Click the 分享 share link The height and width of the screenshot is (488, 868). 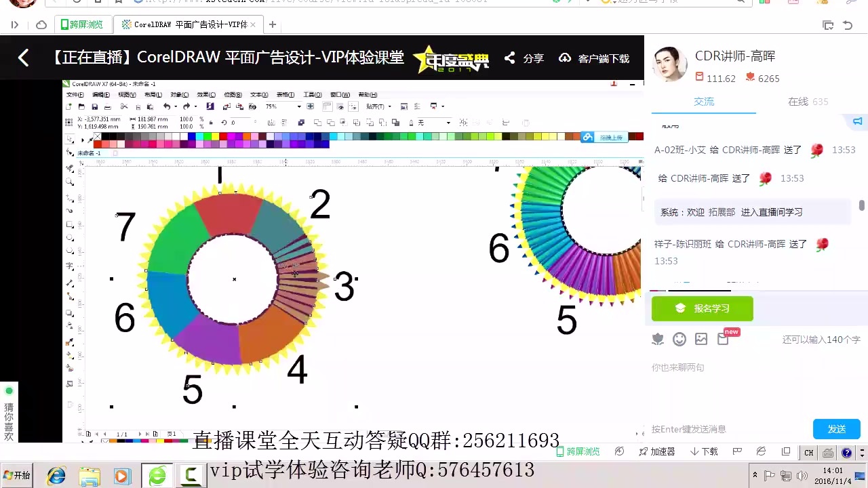(533, 58)
